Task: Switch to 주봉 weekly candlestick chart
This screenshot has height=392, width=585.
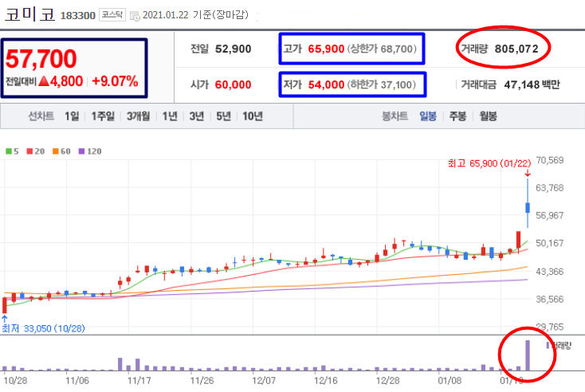Action: (457, 116)
